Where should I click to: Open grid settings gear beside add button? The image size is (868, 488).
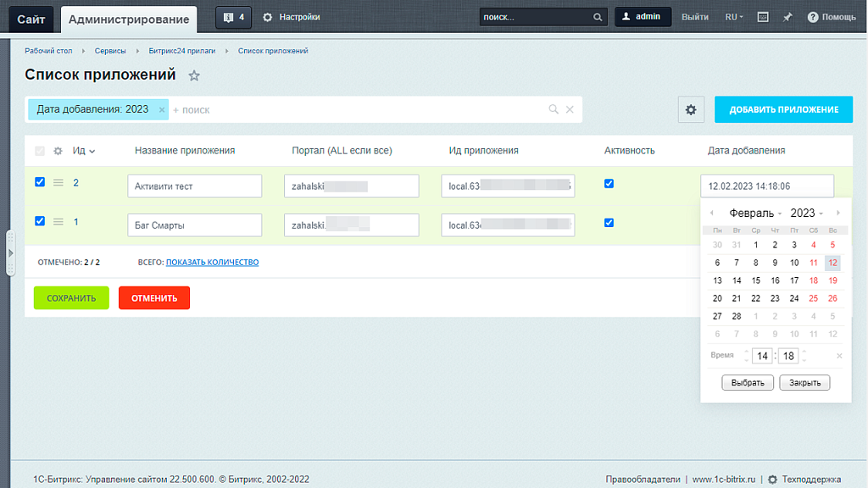(691, 109)
